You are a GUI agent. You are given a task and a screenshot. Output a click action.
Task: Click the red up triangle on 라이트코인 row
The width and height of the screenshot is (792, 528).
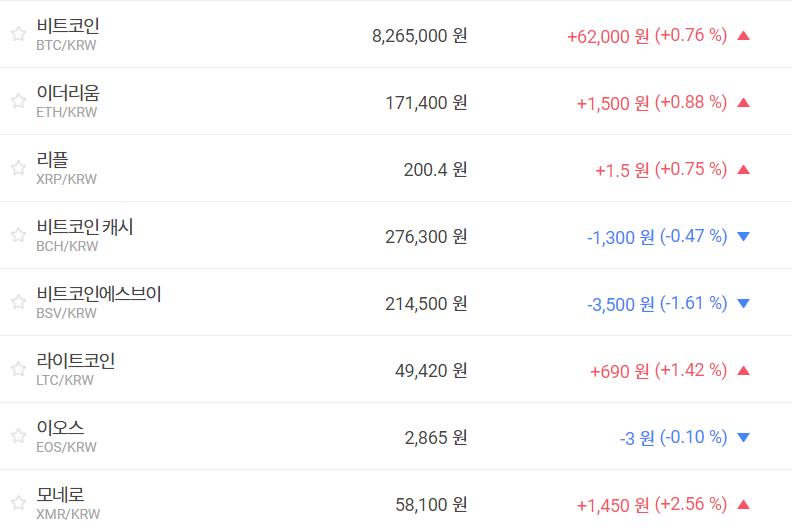pyautogui.click(x=743, y=371)
